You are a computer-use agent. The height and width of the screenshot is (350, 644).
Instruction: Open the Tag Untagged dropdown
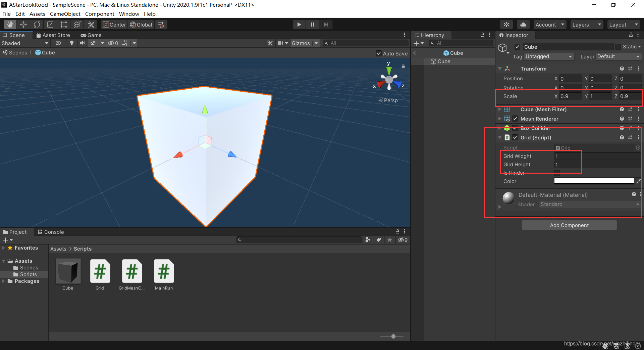(549, 56)
